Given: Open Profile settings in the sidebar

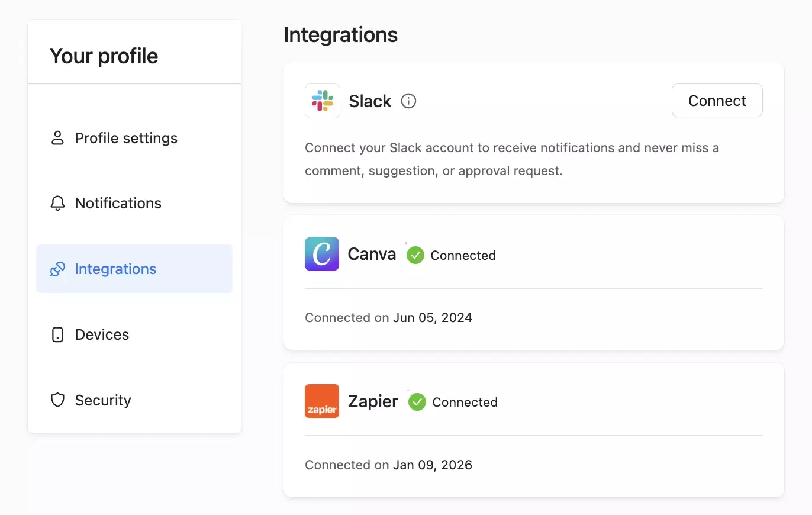Looking at the screenshot, I should (134, 138).
